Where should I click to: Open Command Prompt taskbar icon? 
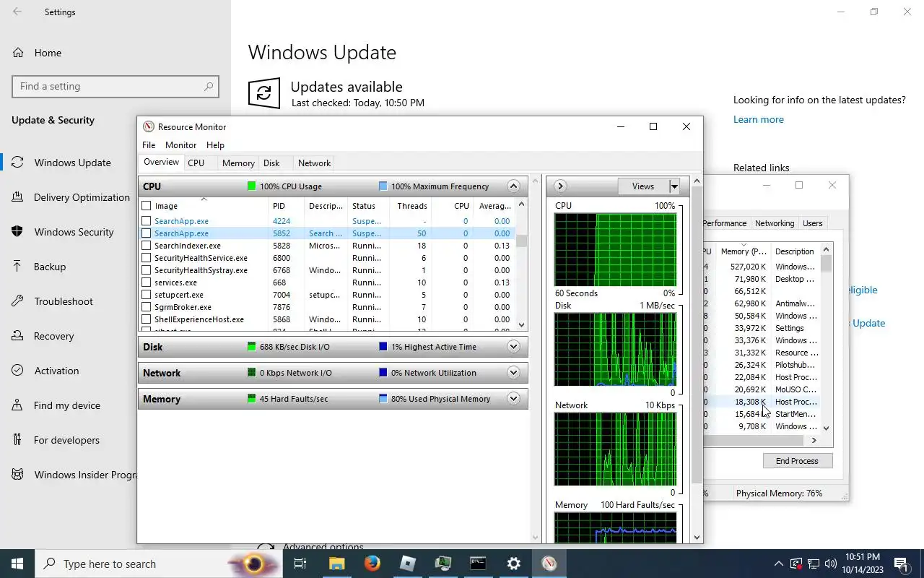click(478, 564)
